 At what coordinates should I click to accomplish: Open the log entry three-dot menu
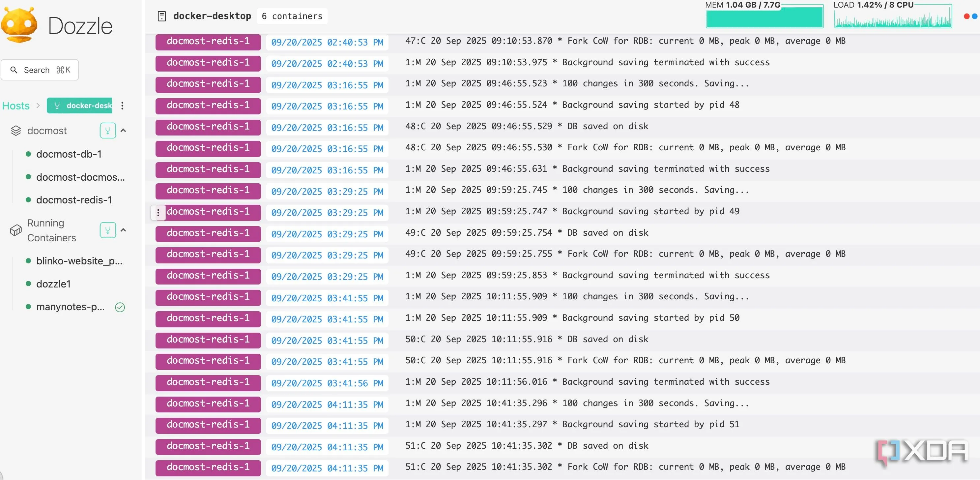(x=158, y=212)
